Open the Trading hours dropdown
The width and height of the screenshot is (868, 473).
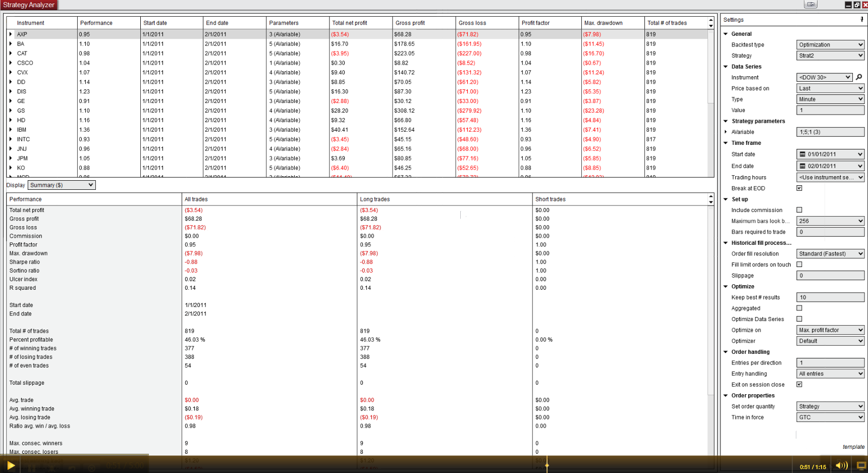click(x=830, y=178)
